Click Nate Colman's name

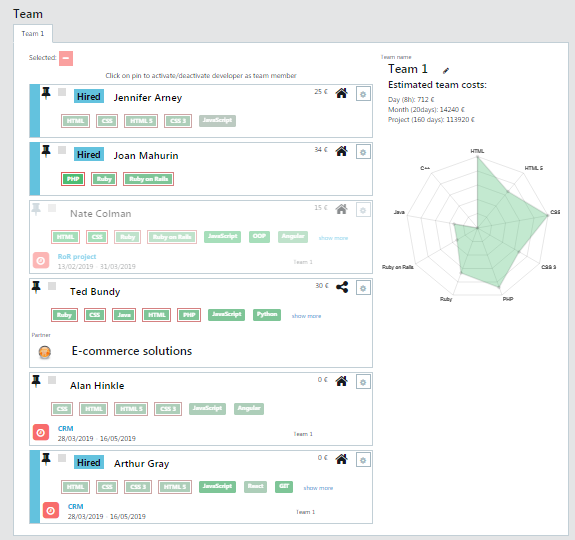(x=100, y=214)
